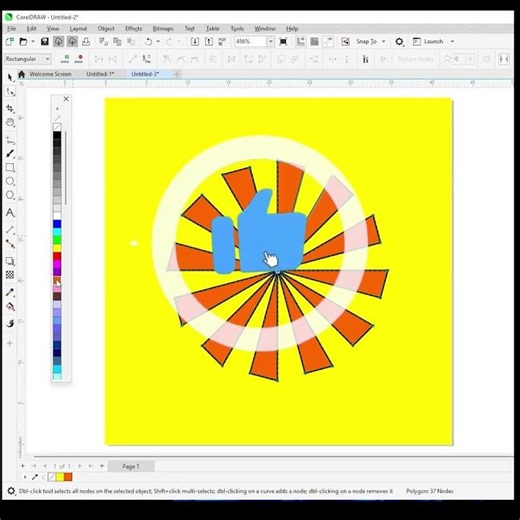Open the Options gear in the toolbar
Viewport: 520px width, 520px height.
pyautogui.click(x=399, y=42)
